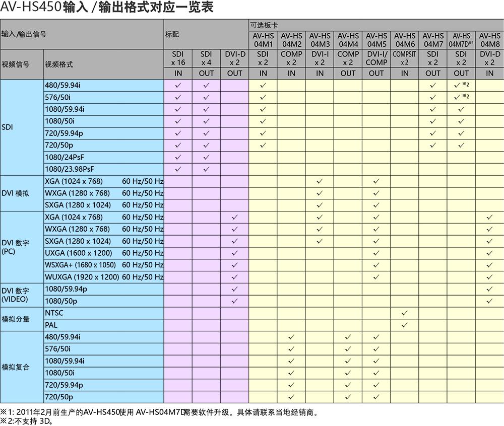Image resolution: width=504 pixels, height=426 pixels.
Task: Click '1080/50p' format row
Action: point(103,301)
